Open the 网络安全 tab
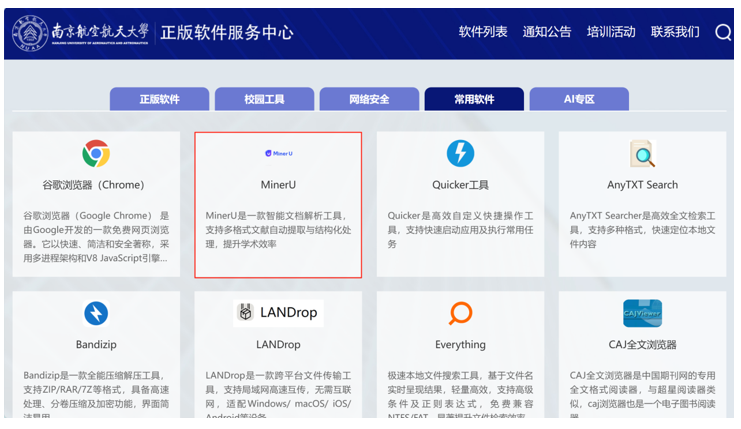Screen dimensions: 741x429 pyautogui.click(x=369, y=99)
